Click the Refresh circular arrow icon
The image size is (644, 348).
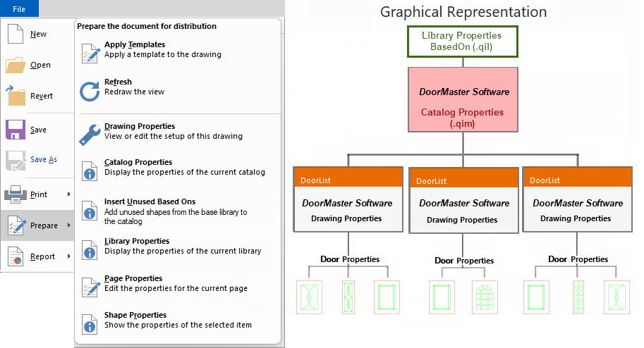point(90,91)
